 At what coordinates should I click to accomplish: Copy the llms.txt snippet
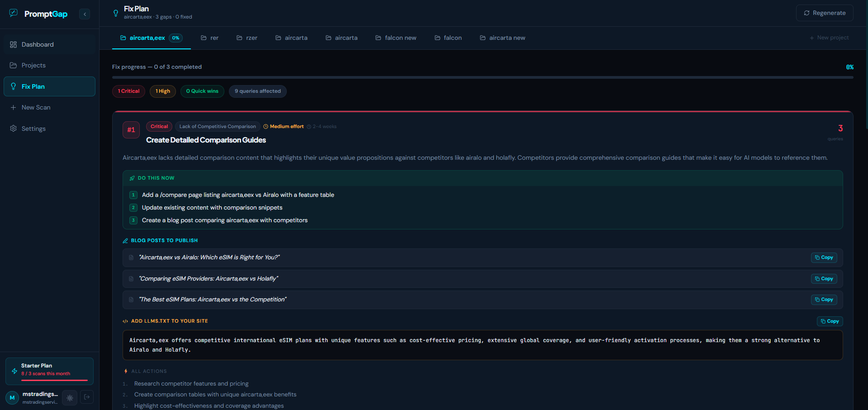[830, 321]
